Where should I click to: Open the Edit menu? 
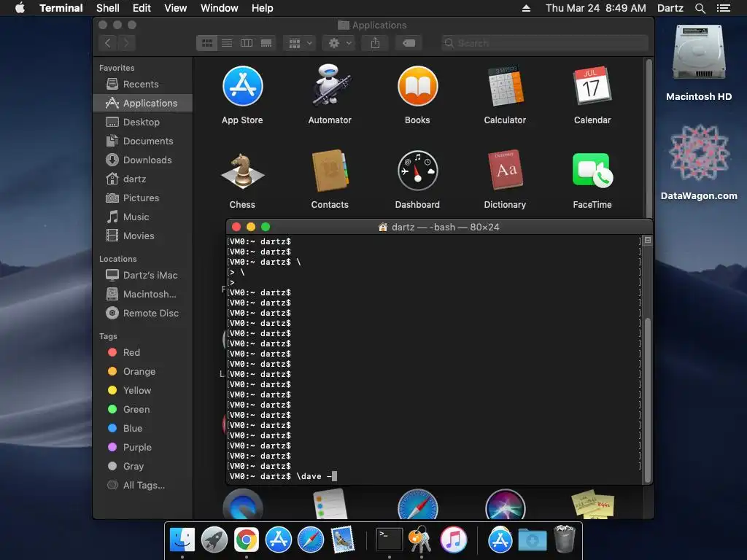point(142,8)
